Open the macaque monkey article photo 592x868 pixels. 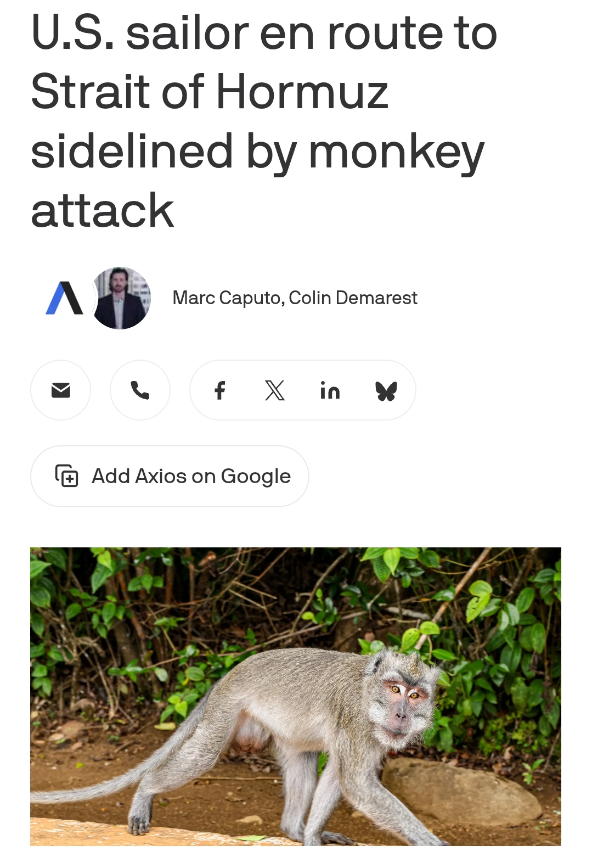point(296,697)
